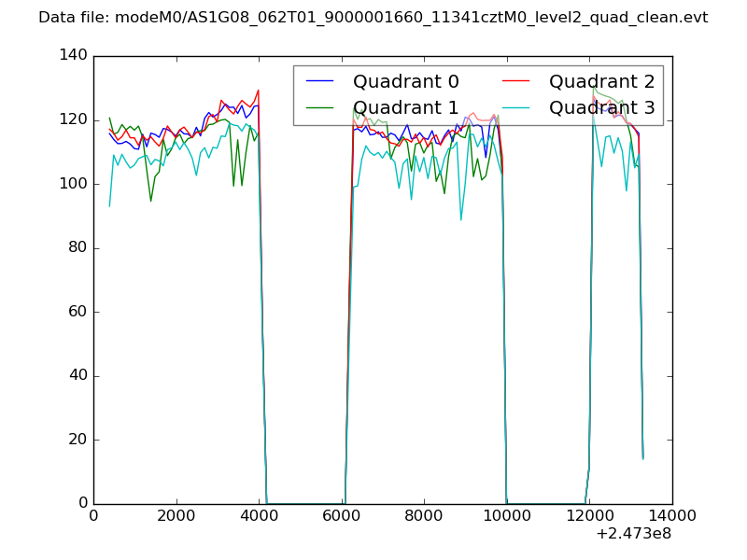Click the blue Quadrant 0 legend line
747x560 pixels.
(321, 82)
